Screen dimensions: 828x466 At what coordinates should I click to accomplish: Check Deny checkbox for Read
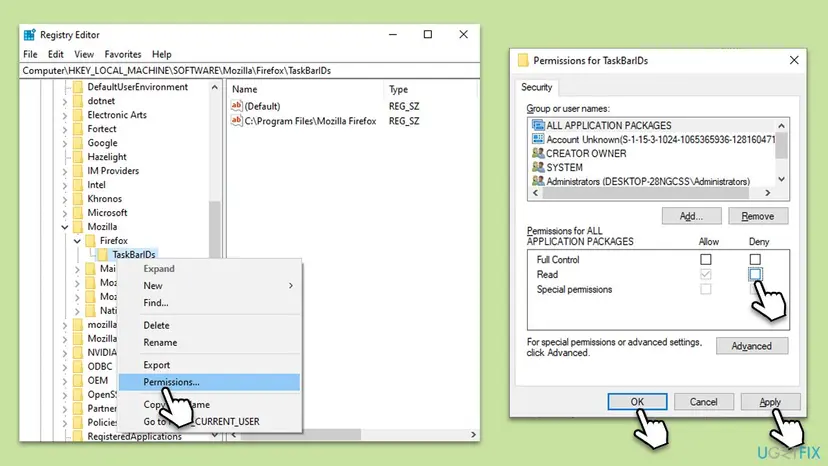click(755, 274)
